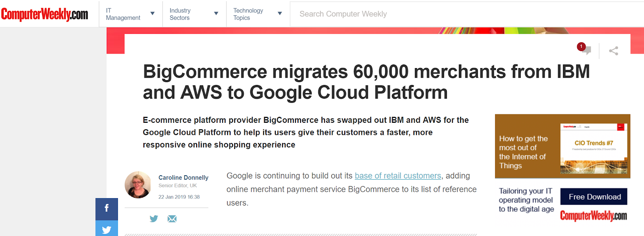The width and height of the screenshot is (644, 236).
Task: Follow the 'base of retail customers' link
Action: coord(398,176)
